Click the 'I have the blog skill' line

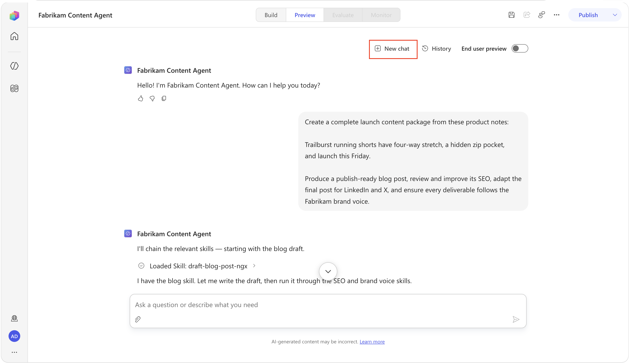tap(274, 281)
